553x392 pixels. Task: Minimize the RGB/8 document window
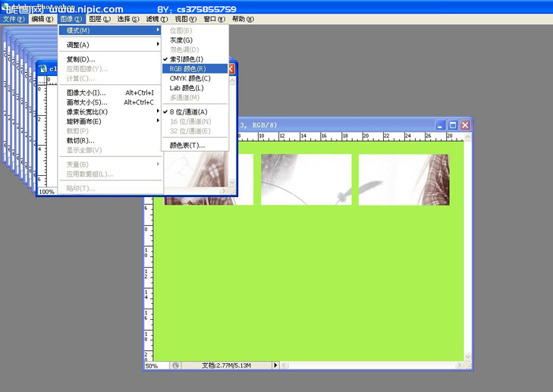click(x=441, y=125)
